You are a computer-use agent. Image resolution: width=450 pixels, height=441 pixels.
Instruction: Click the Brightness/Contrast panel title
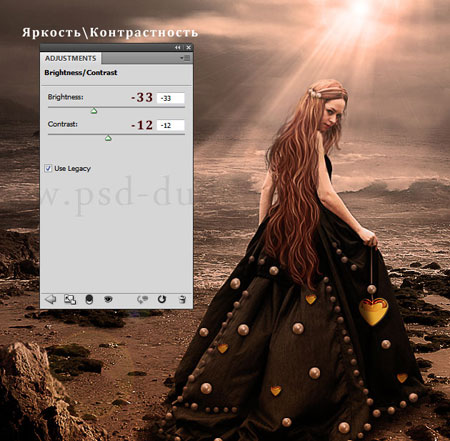[x=81, y=73]
